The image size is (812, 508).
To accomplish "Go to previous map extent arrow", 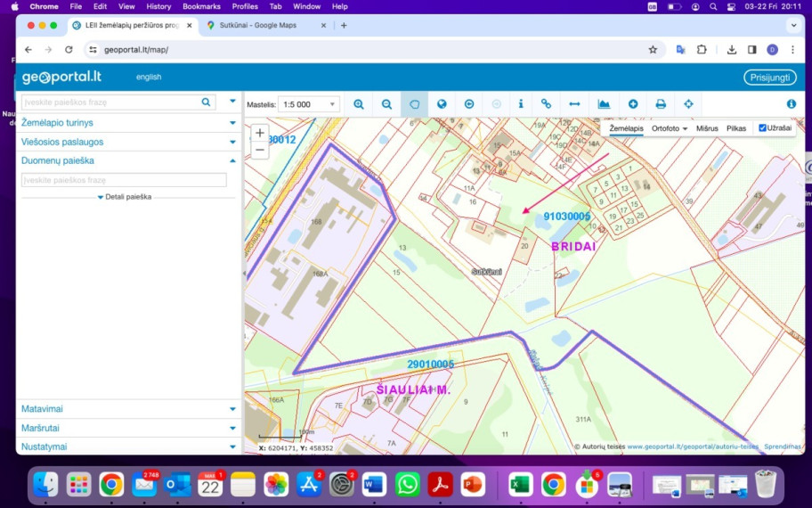I will [x=469, y=104].
